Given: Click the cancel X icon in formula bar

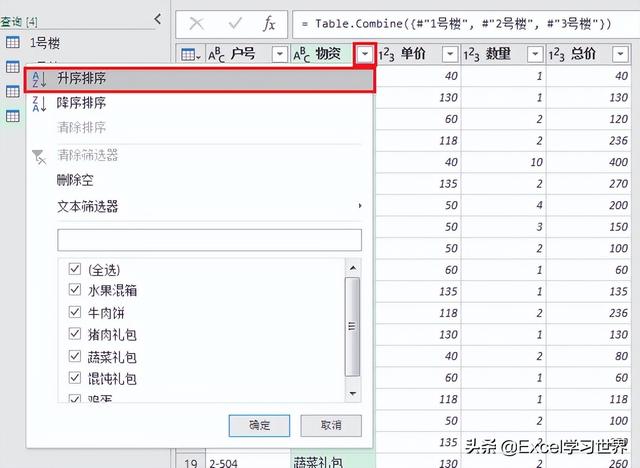Looking at the screenshot, I should point(196,24).
